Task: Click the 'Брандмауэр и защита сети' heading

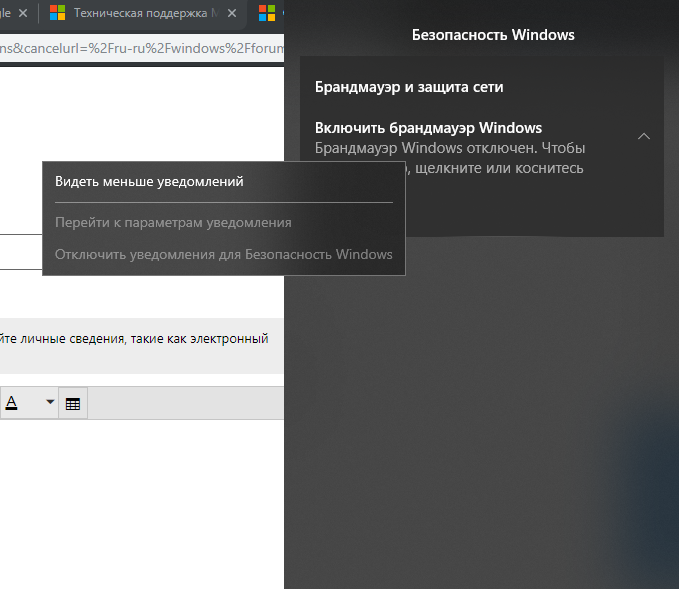Action: [409, 87]
